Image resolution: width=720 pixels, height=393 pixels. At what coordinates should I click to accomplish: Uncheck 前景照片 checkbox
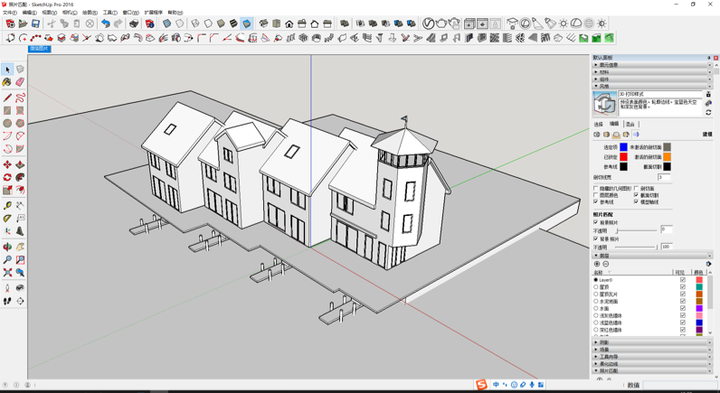pyautogui.click(x=596, y=222)
